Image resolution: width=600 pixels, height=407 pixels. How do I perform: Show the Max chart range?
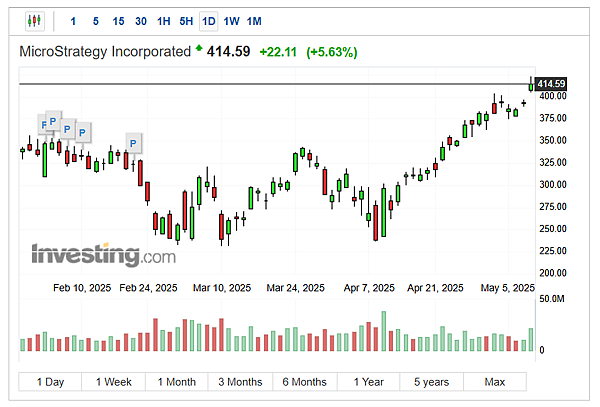[495, 382]
